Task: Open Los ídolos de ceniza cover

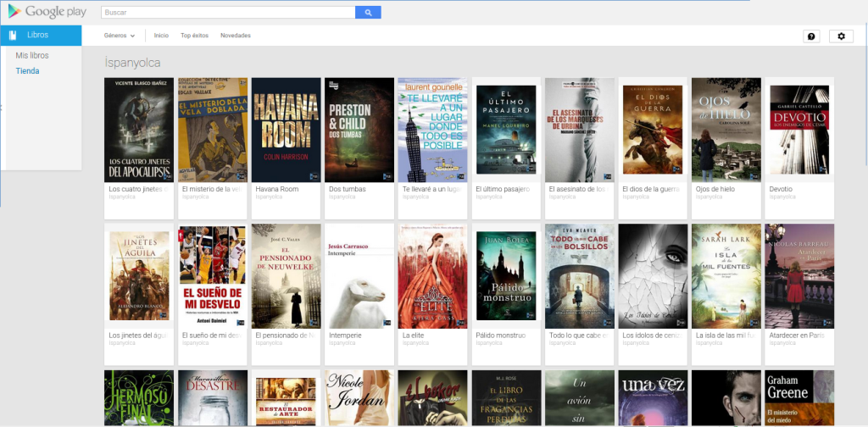Action: [x=653, y=276]
